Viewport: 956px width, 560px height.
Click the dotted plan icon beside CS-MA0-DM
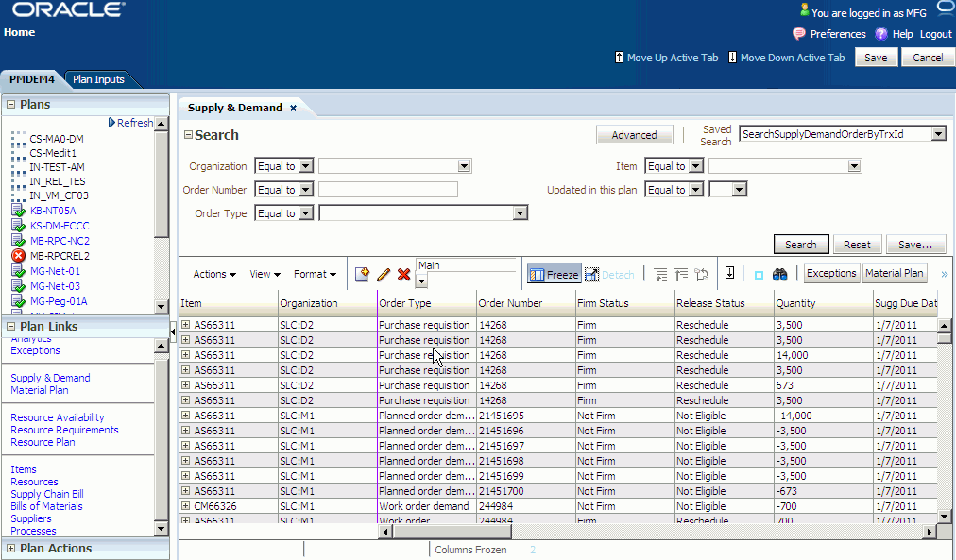pos(18,139)
